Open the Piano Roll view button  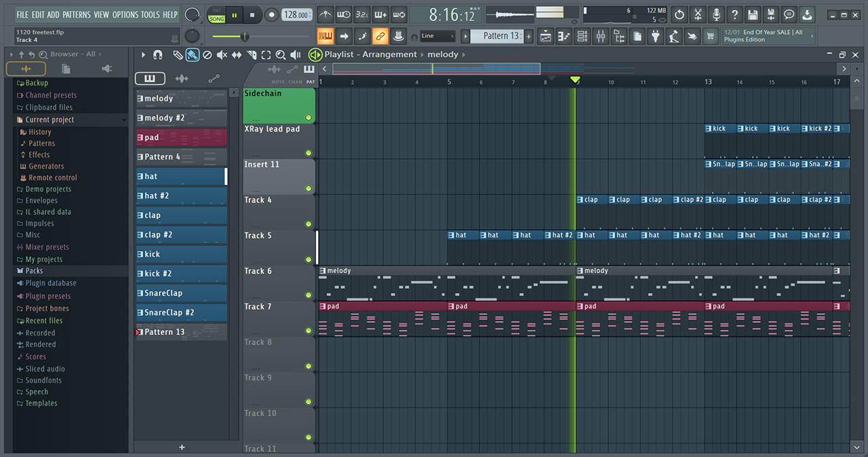point(564,36)
